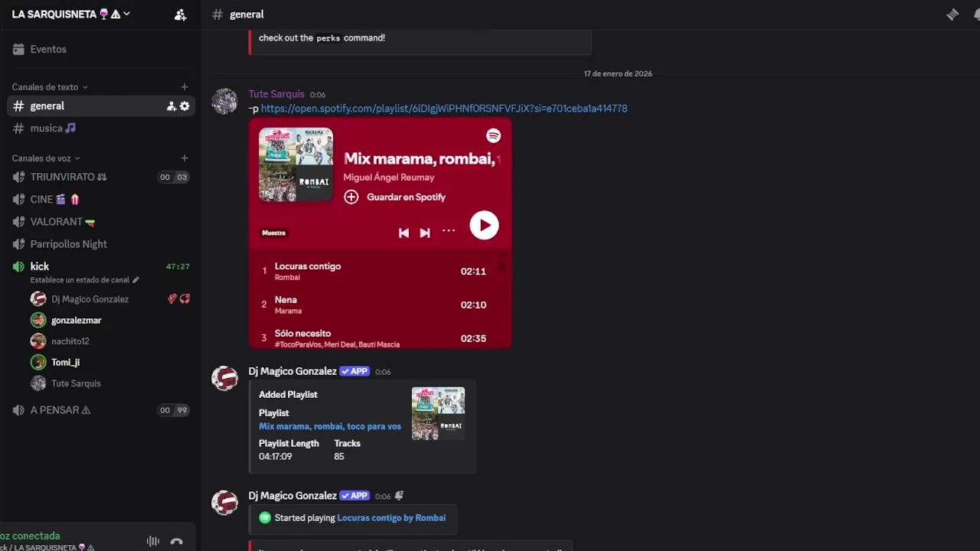Viewport: 980px width, 551px height.
Task: Open Mix marama, rombai, toco para vos link
Action: (330, 426)
